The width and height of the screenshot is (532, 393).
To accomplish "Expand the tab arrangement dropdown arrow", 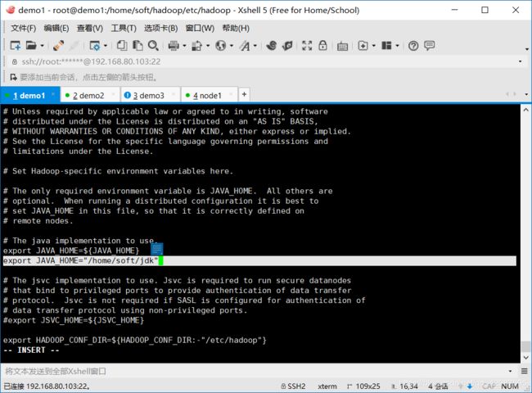I will pos(397,46).
